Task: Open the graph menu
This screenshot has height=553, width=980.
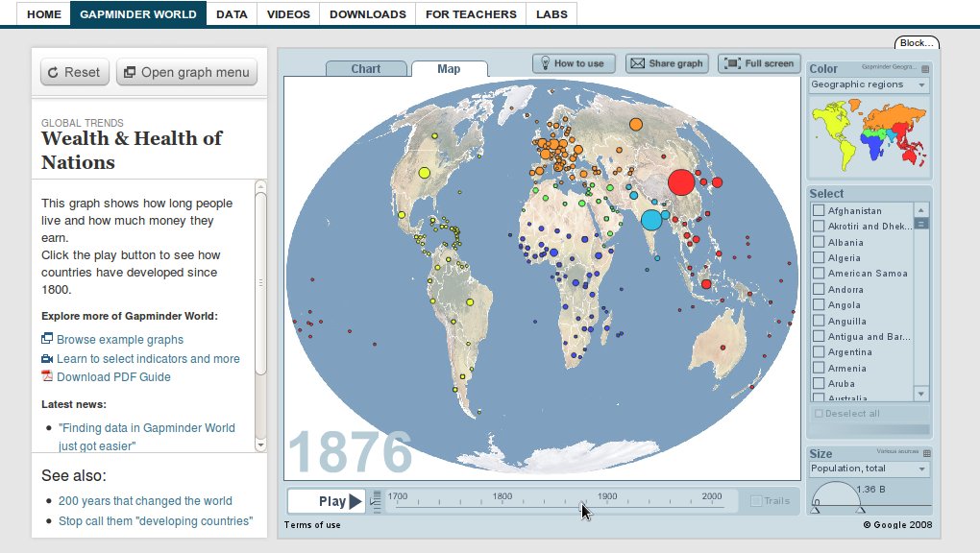Action: click(x=187, y=72)
